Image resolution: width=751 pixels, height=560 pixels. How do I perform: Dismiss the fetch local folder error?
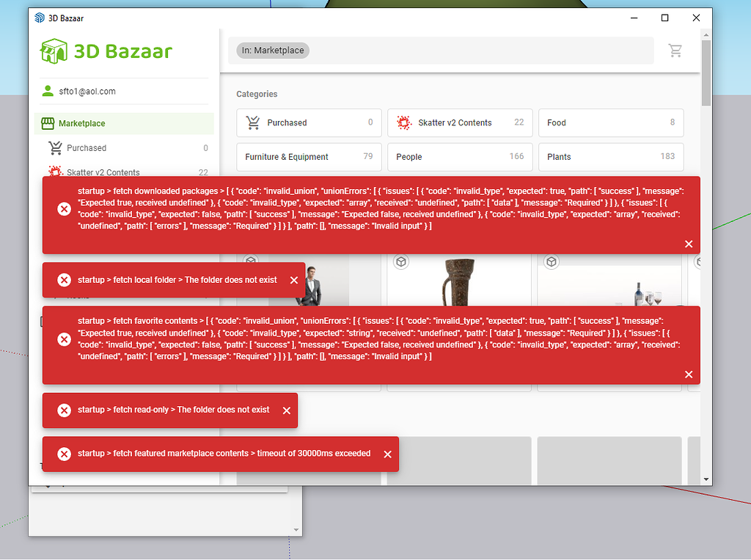pyautogui.click(x=293, y=279)
